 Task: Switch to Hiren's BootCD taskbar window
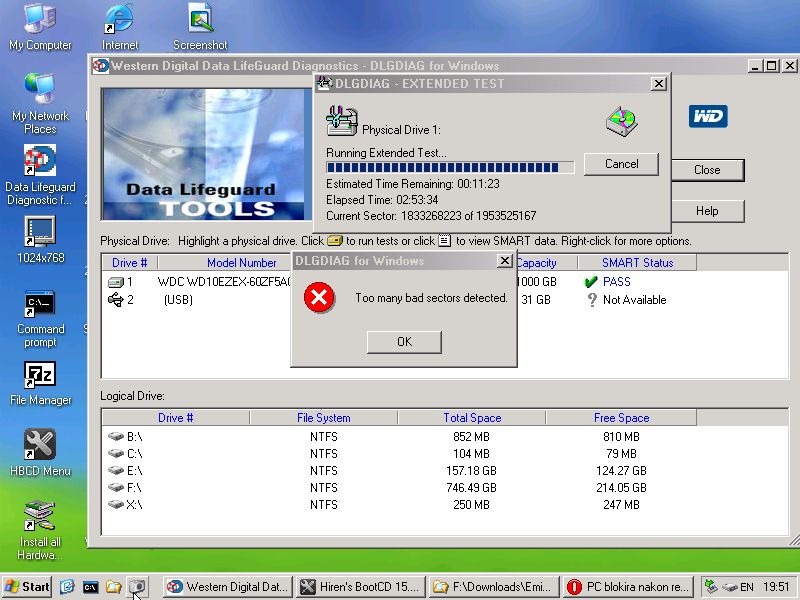click(360, 587)
